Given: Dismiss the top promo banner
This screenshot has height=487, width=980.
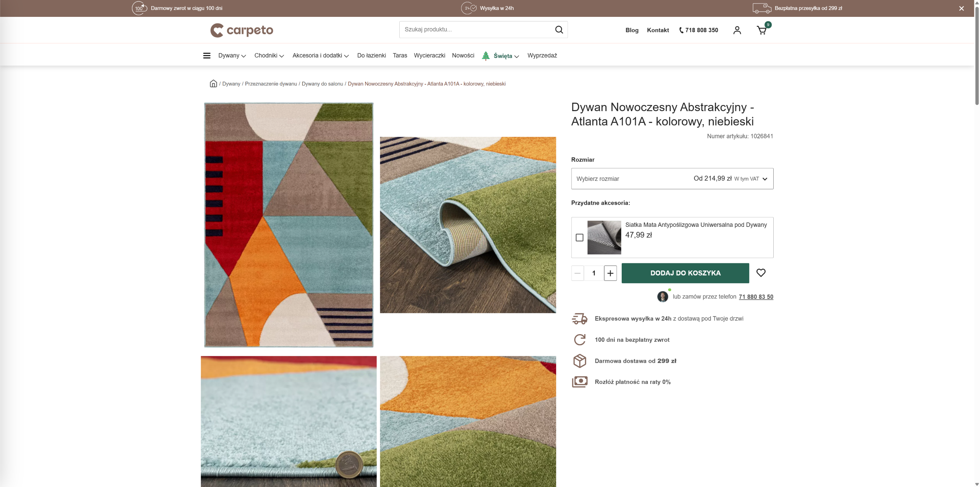Looking at the screenshot, I should (961, 8).
